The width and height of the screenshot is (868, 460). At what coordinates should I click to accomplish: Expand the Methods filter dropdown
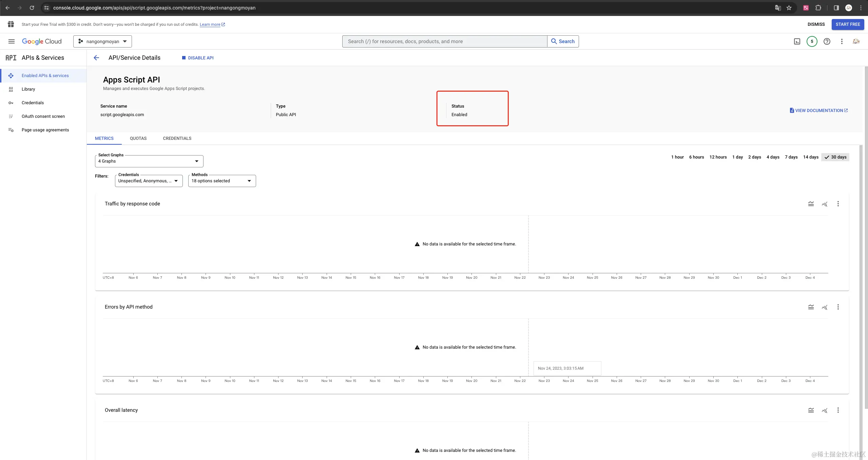pos(222,181)
